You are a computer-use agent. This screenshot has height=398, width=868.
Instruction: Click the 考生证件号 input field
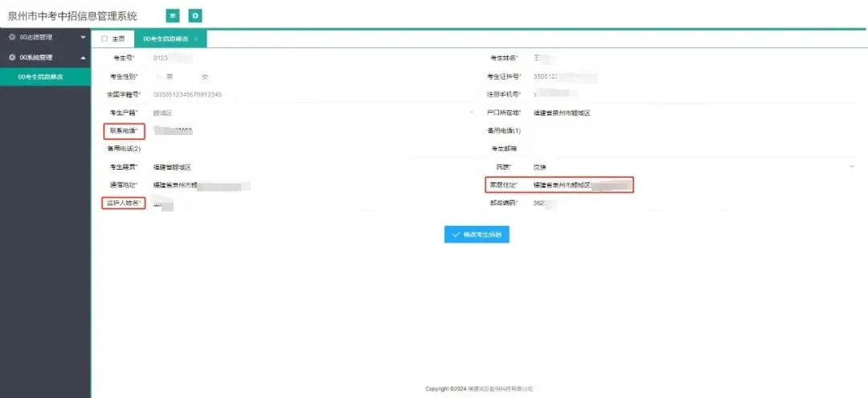[x=692, y=76]
